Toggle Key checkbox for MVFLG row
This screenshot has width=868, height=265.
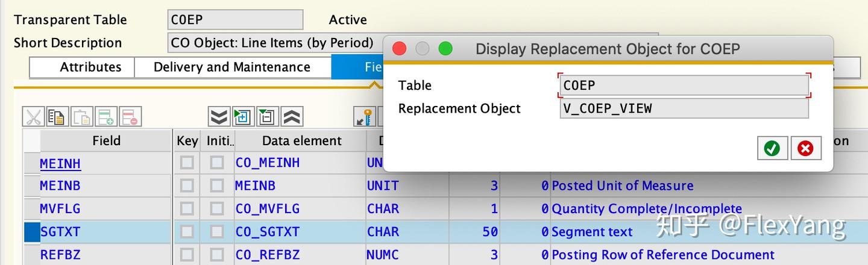click(187, 209)
